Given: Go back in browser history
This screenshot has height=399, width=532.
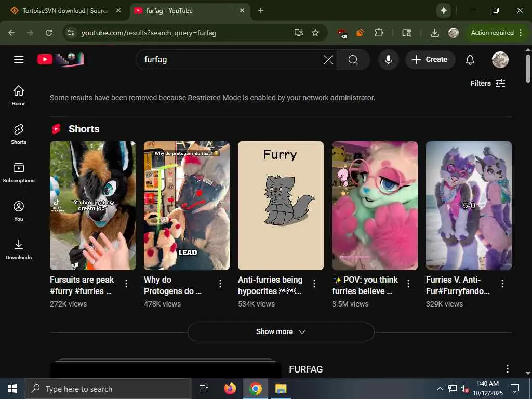Looking at the screenshot, I should coord(11,33).
